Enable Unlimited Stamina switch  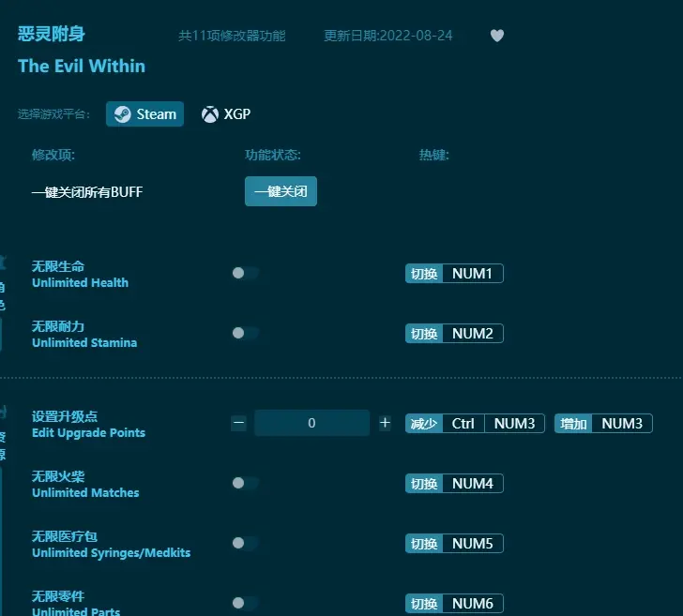coord(245,333)
